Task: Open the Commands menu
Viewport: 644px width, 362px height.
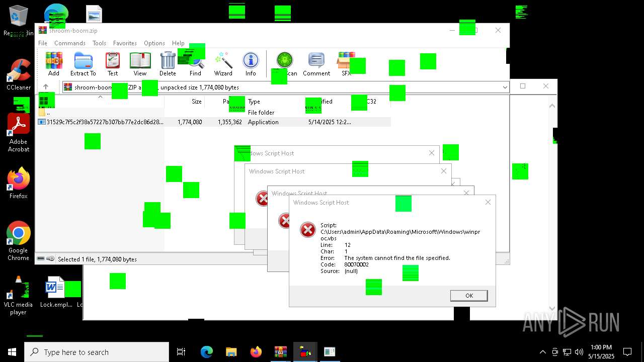Action: click(x=70, y=43)
